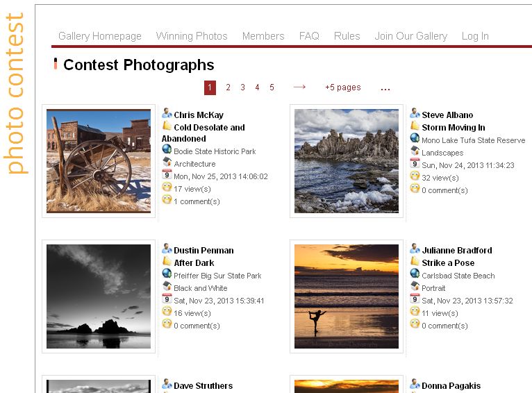532x393 pixels.
Task: Click smiley icon beside 11 view(s)
Action: [415, 311]
